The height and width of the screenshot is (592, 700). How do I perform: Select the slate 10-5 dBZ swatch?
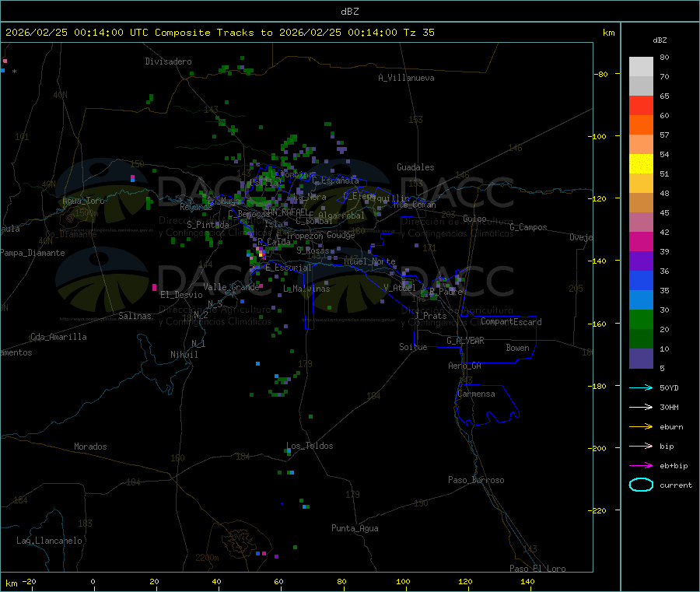(x=641, y=359)
